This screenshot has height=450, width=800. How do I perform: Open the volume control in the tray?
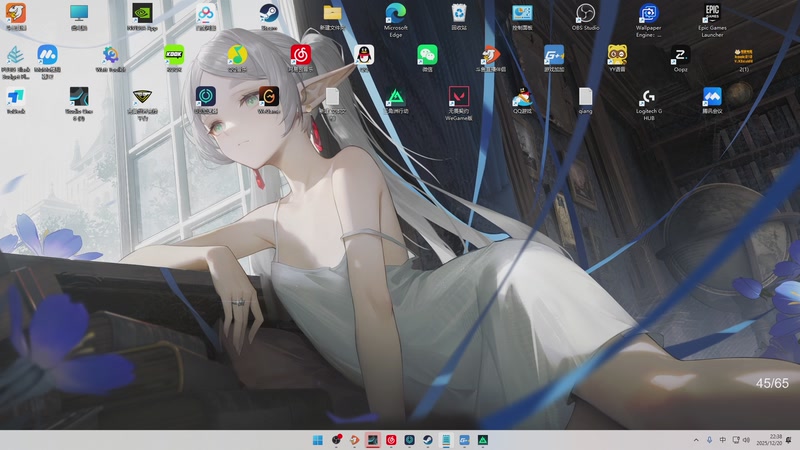[x=746, y=440]
